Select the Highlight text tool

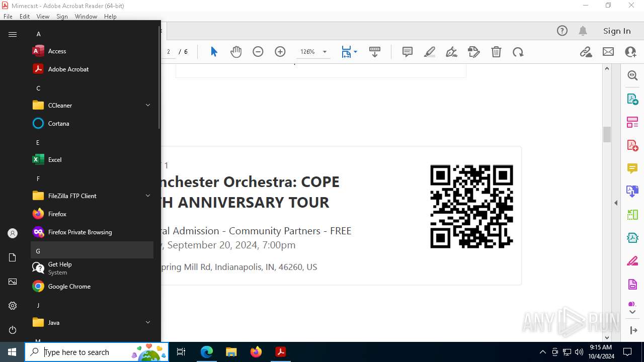(x=430, y=52)
